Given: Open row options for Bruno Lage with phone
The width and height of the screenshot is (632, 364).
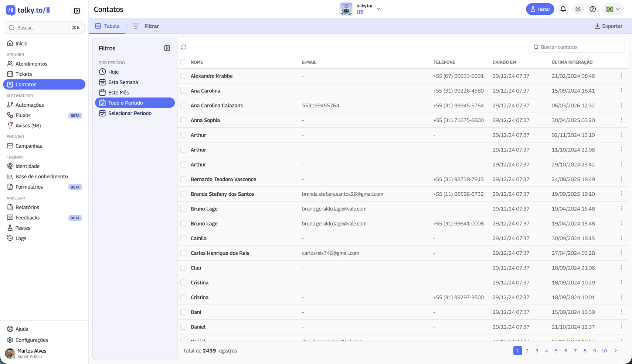Looking at the screenshot, I should (x=621, y=223).
